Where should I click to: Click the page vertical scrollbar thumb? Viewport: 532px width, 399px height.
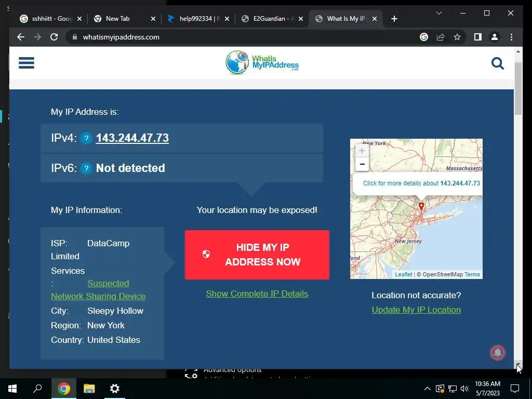click(518, 88)
